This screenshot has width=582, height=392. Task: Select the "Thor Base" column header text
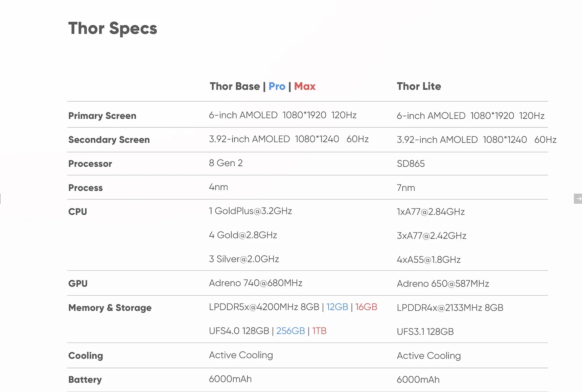[x=235, y=87]
